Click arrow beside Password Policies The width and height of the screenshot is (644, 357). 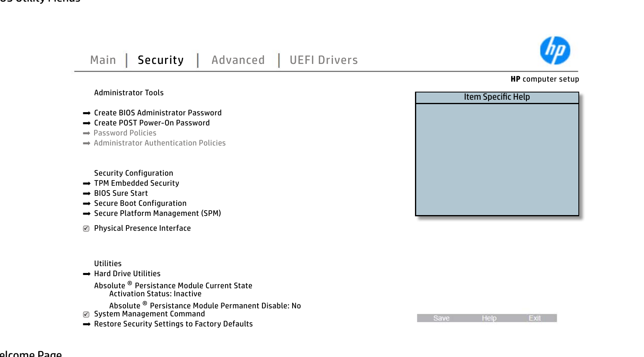point(87,133)
